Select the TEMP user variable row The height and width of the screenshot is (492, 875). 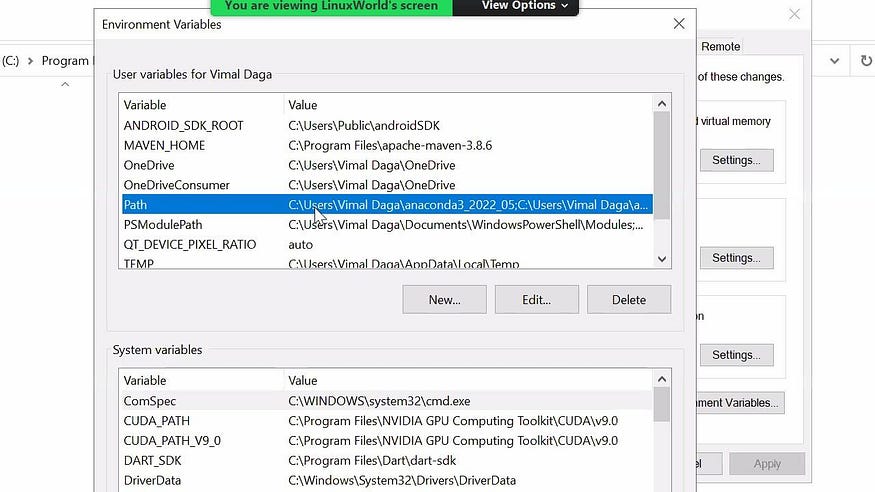coord(387,263)
